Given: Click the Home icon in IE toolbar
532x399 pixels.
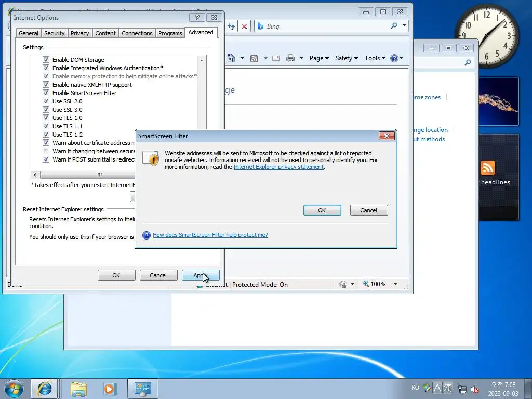Looking at the screenshot, I should point(231,58).
